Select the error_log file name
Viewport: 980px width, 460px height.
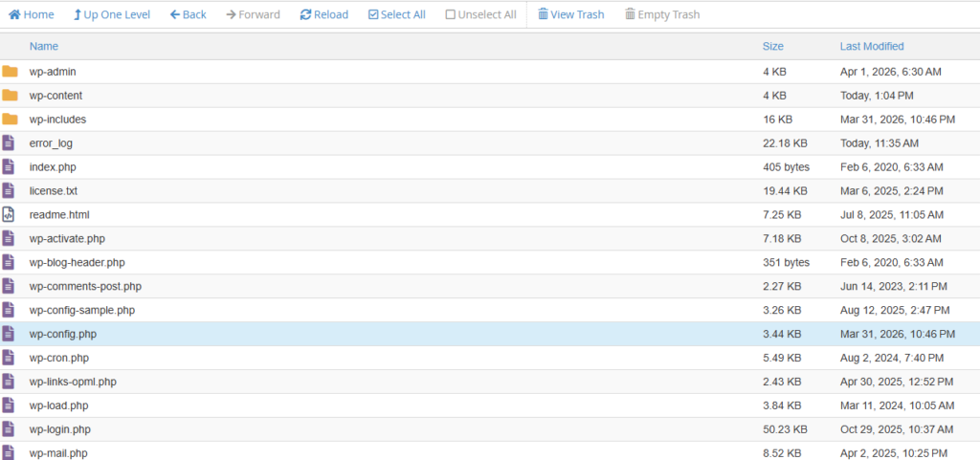pos(51,143)
